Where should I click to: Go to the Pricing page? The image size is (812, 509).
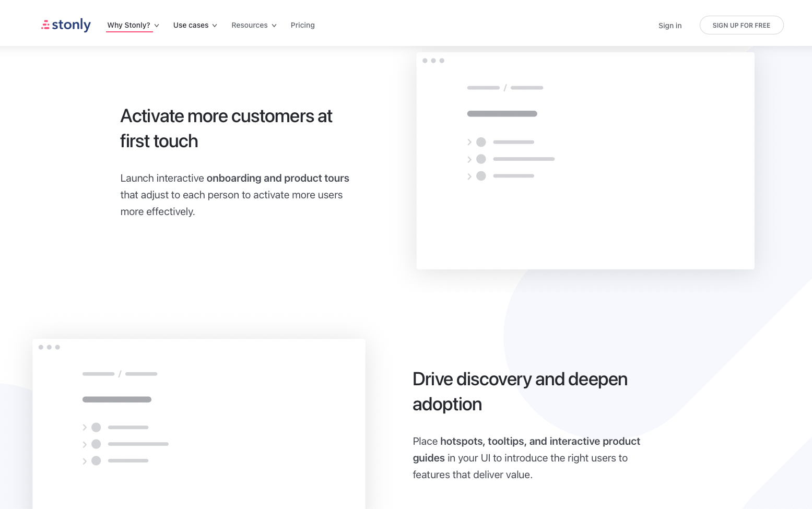click(302, 25)
